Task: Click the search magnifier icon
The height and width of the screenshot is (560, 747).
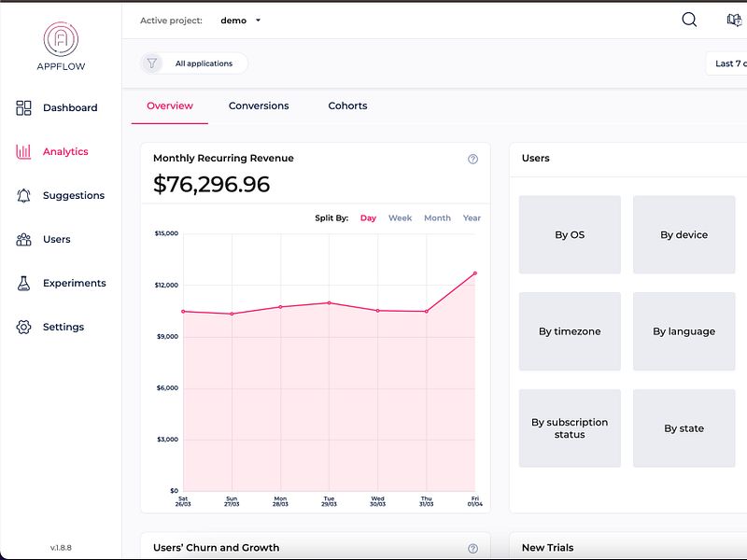Action: [x=689, y=20]
